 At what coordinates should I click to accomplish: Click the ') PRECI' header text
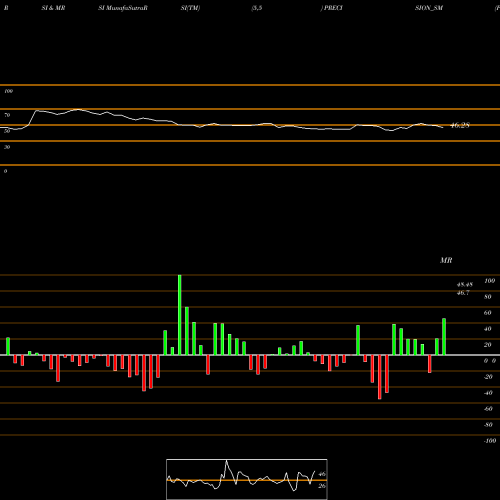click(332, 8)
